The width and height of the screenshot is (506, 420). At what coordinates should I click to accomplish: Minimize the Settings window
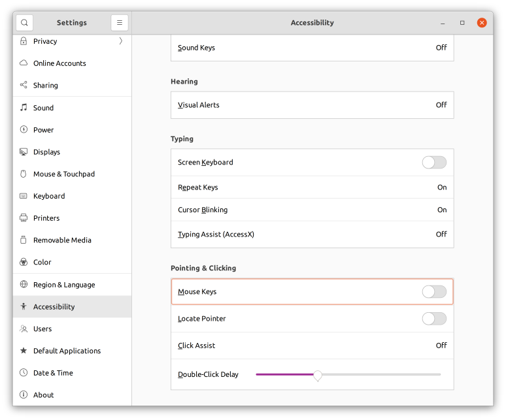click(x=443, y=23)
